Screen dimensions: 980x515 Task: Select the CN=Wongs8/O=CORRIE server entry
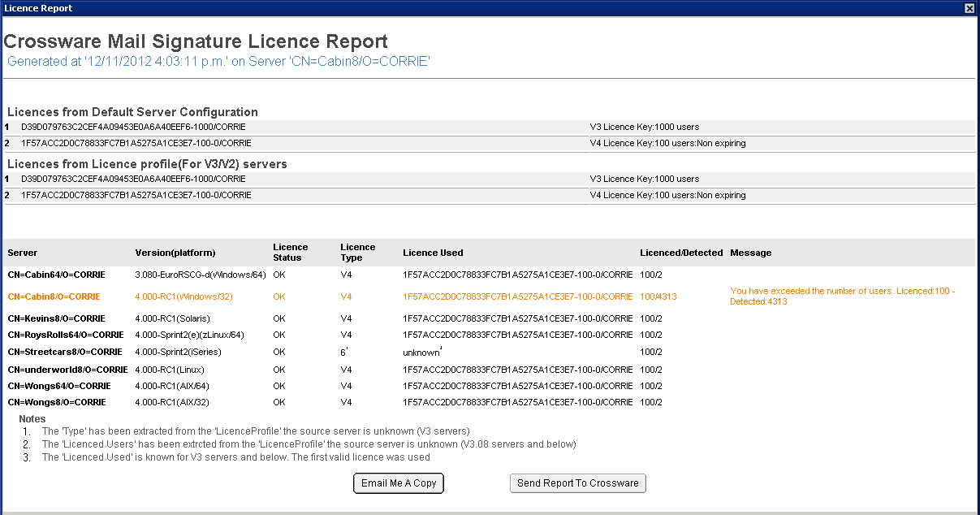[56, 403]
